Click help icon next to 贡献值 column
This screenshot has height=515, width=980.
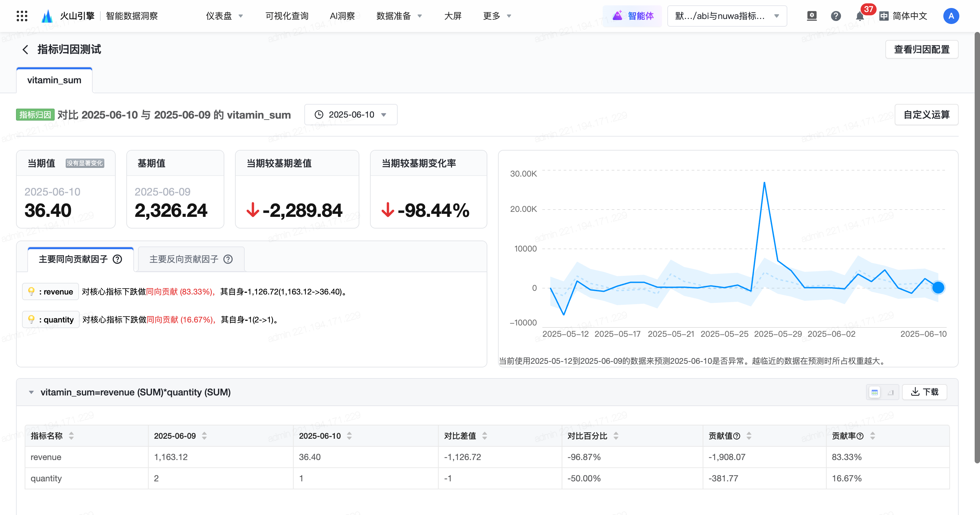coord(737,436)
